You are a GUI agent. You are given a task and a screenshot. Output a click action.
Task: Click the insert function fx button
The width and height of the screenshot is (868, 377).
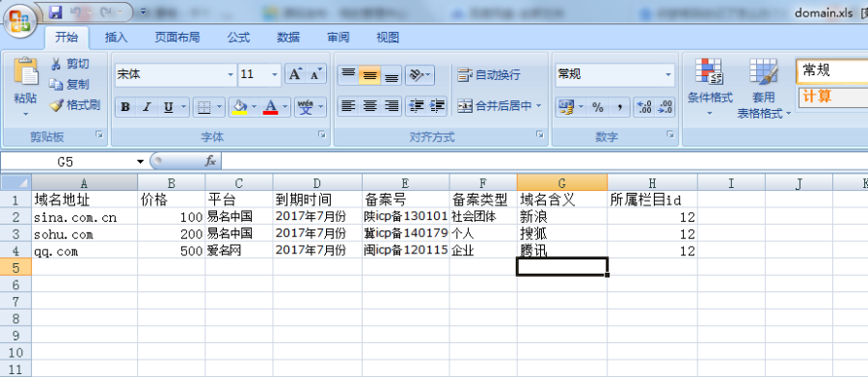[x=210, y=162]
